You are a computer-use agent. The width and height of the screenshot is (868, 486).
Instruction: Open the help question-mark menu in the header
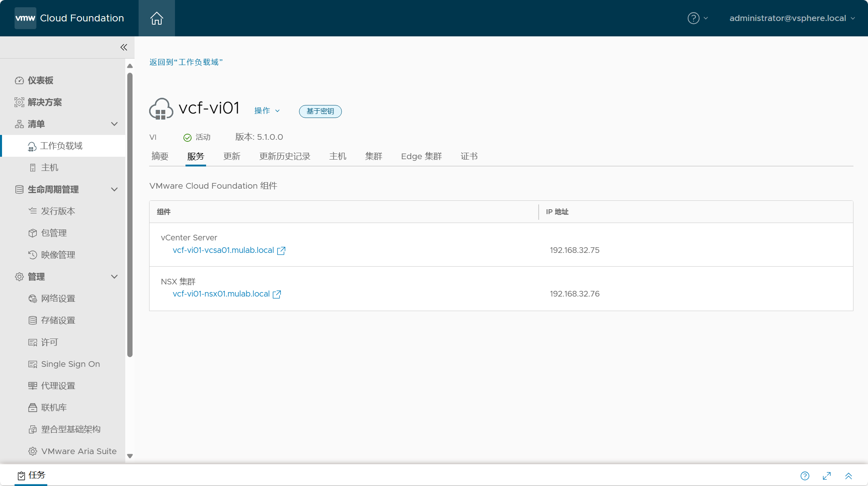tap(693, 18)
